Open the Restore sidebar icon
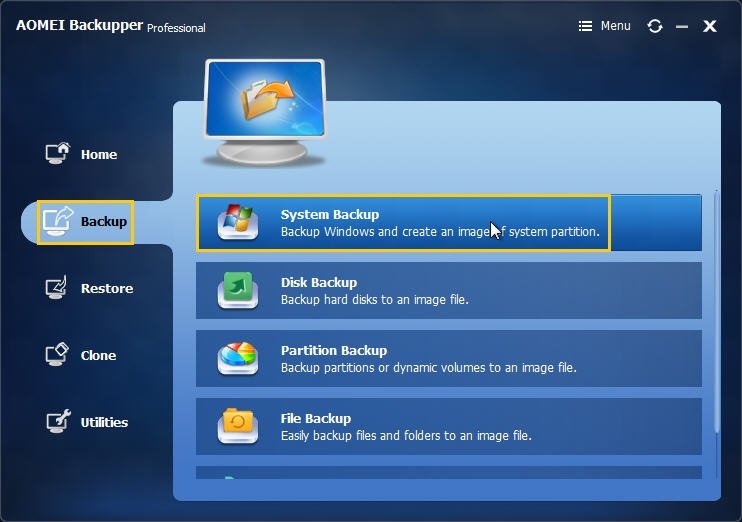The height and width of the screenshot is (522, 742). 56,287
